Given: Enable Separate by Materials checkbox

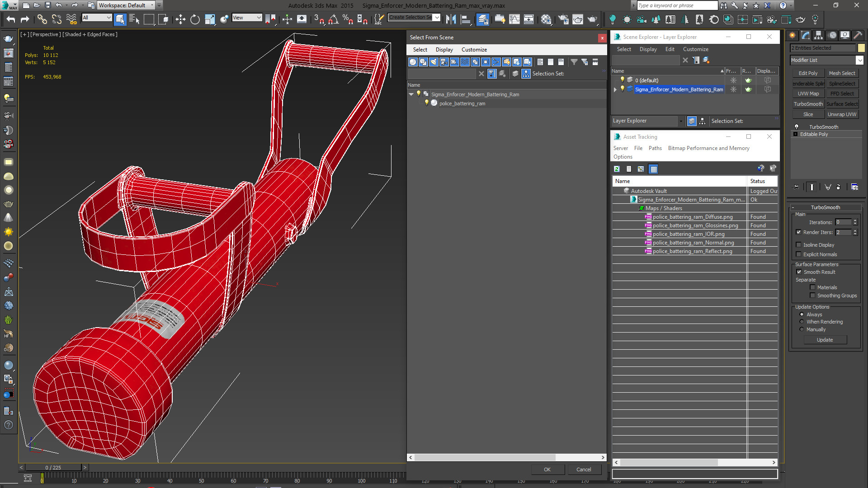Looking at the screenshot, I should click(813, 287).
